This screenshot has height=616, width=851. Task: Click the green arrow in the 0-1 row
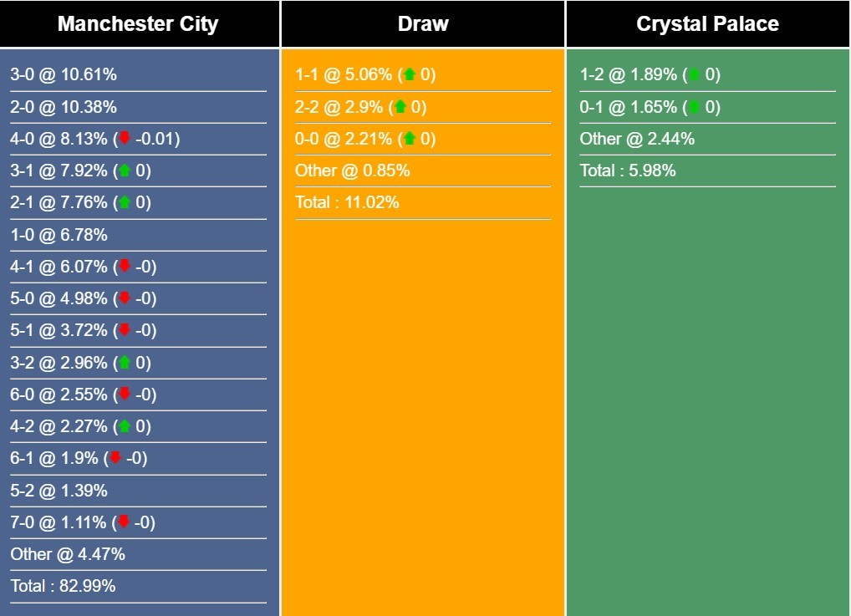tap(694, 106)
